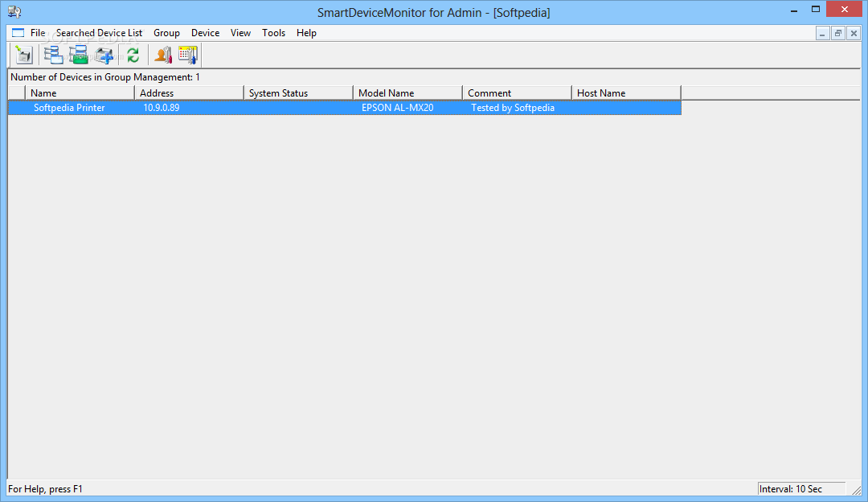The image size is (868, 502).
Task: Open the Tools menu
Action: tap(273, 33)
